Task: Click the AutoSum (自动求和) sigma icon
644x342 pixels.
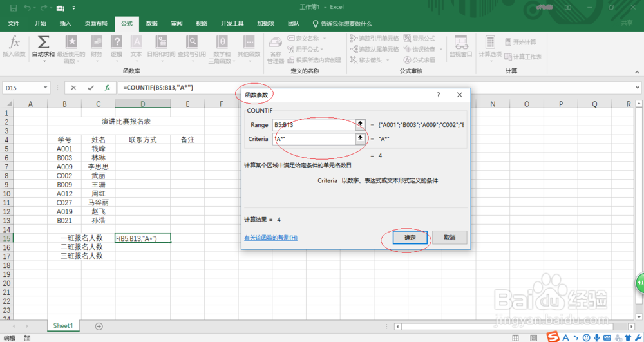Action: 43,43
